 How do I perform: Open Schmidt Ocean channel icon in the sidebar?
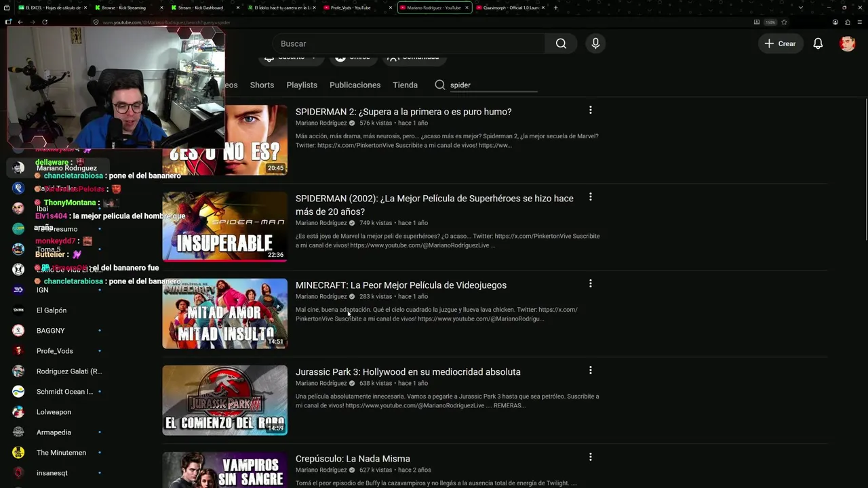[x=18, y=392]
